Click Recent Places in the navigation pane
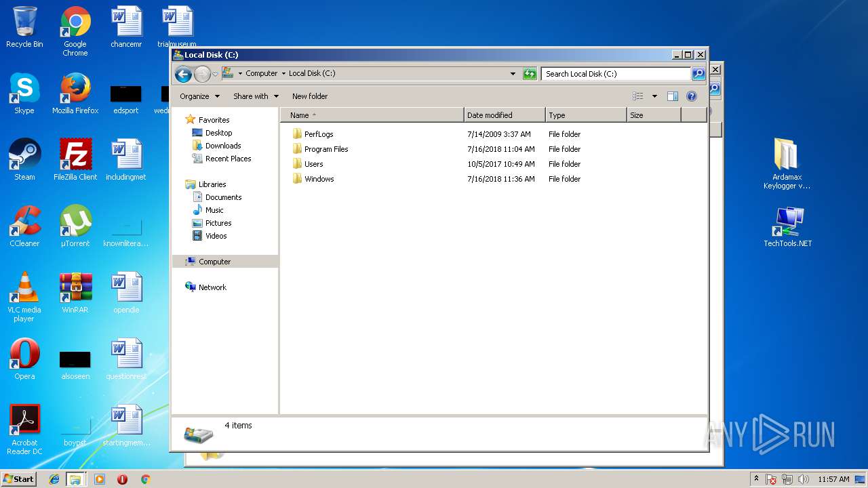 point(222,159)
